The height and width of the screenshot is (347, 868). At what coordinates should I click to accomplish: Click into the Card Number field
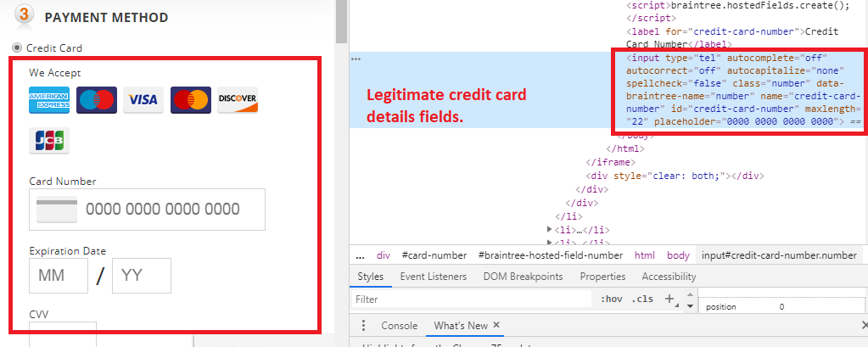tap(161, 210)
